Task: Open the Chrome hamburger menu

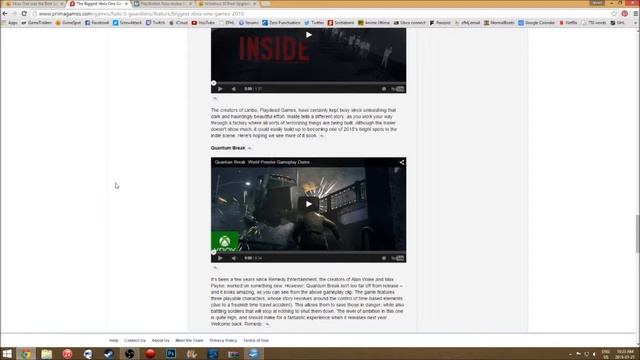Action: tap(636, 13)
